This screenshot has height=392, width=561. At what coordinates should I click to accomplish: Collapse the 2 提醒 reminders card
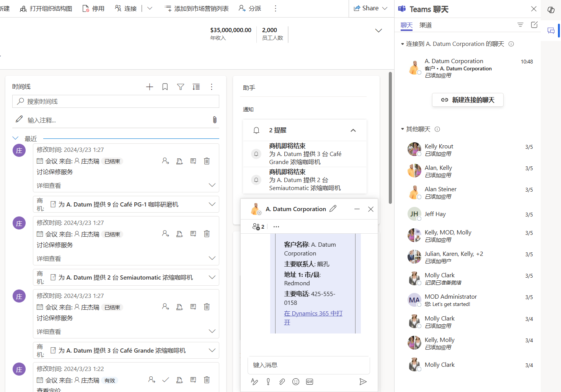(353, 130)
